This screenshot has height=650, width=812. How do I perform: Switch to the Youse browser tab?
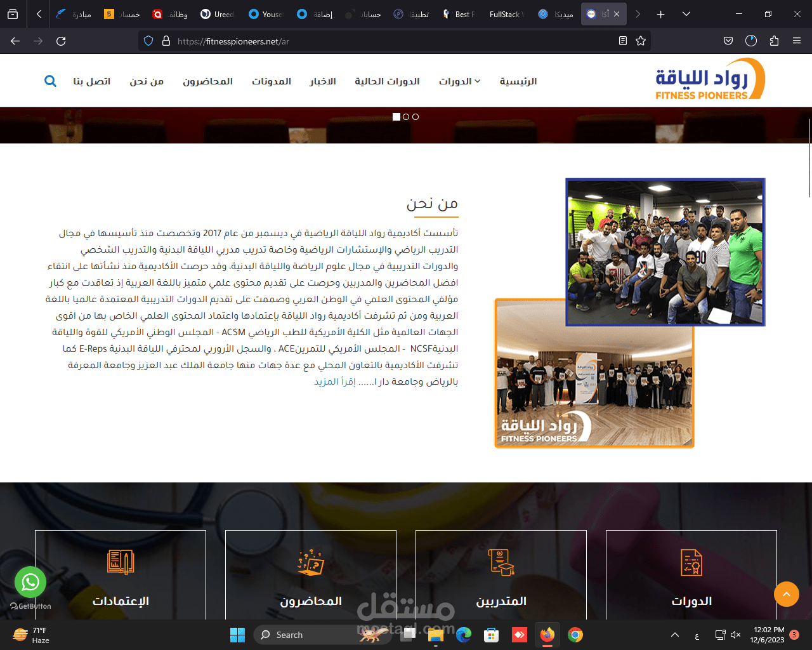click(266, 14)
